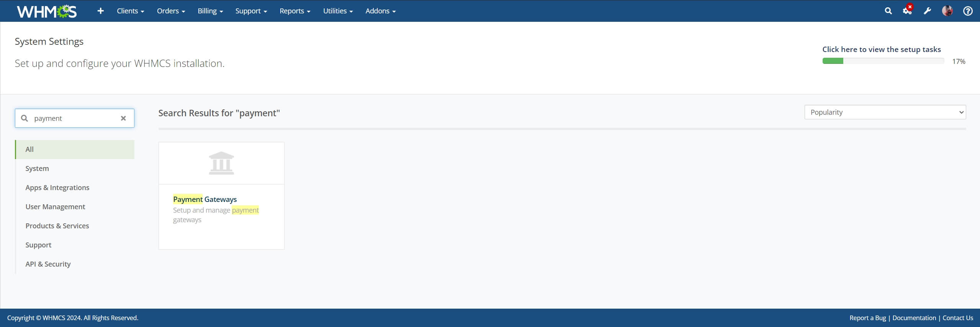Select the Apps & Integrations category
Screen dimensions: 980x327
75,188
